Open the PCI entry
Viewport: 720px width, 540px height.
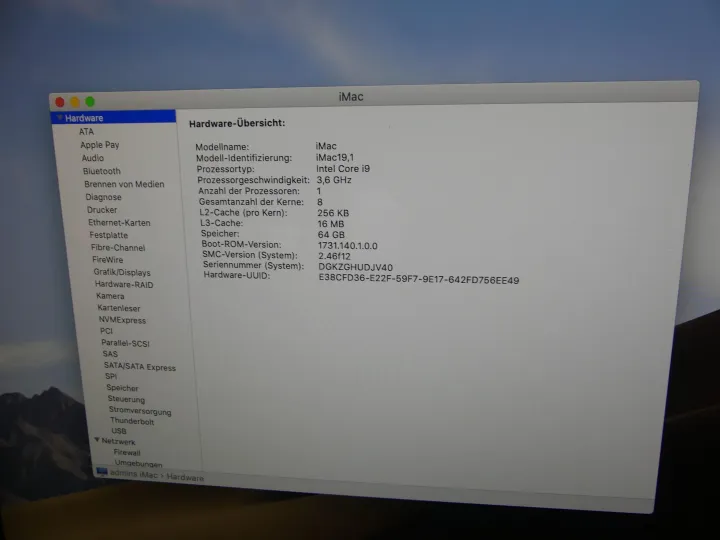click(x=106, y=331)
